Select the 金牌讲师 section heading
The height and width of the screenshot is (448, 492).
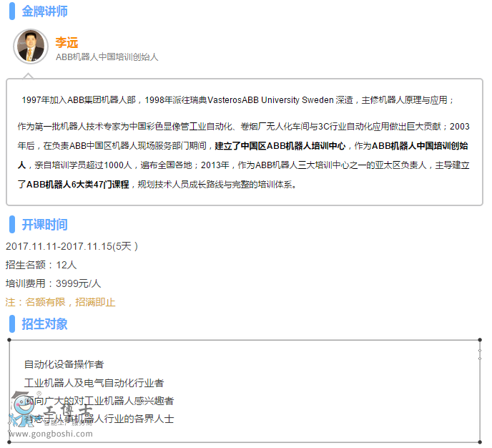pos(45,11)
